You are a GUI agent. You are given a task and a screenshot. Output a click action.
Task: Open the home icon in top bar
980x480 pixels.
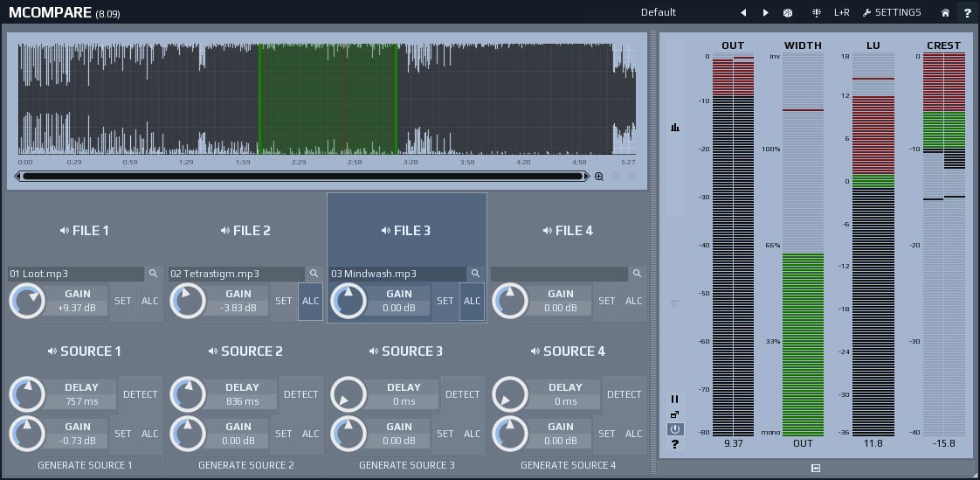(945, 13)
